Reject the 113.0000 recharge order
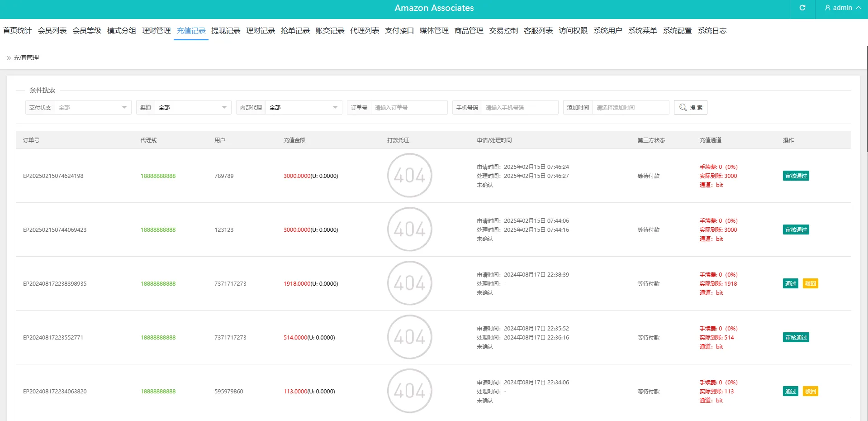This screenshot has width=868, height=421. 810,392
